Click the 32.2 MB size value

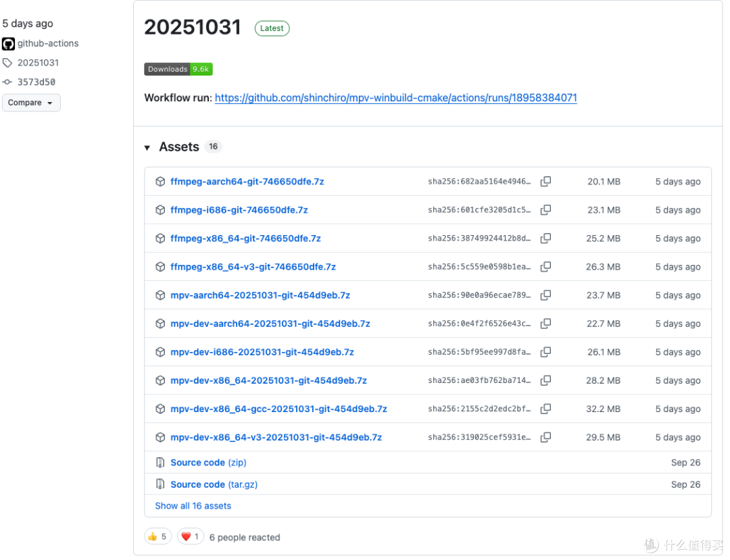(x=604, y=409)
